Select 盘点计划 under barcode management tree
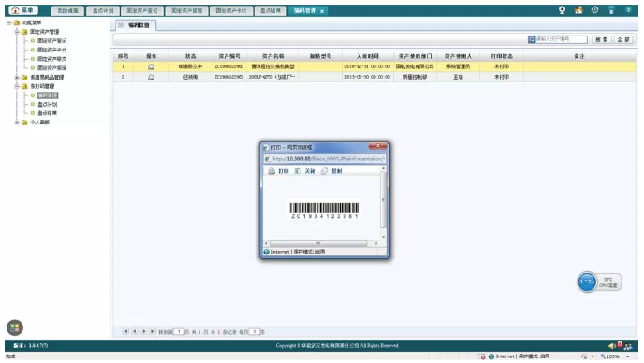Viewport: 644px width, 363px height. tap(47, 104)
